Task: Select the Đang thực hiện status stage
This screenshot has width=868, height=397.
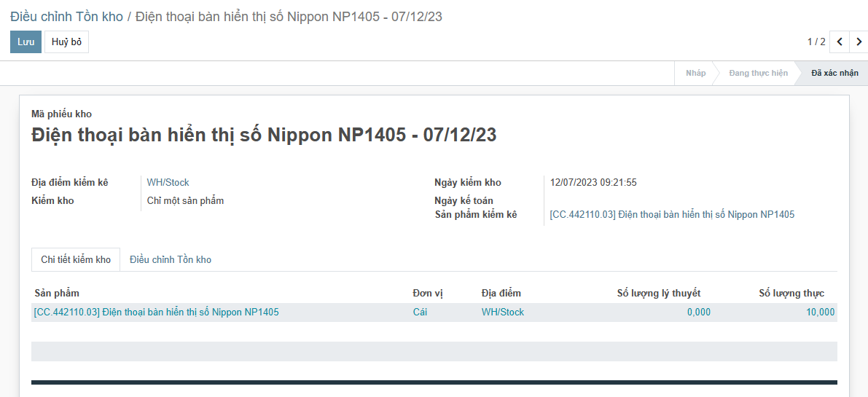Action: pos(758,73)
